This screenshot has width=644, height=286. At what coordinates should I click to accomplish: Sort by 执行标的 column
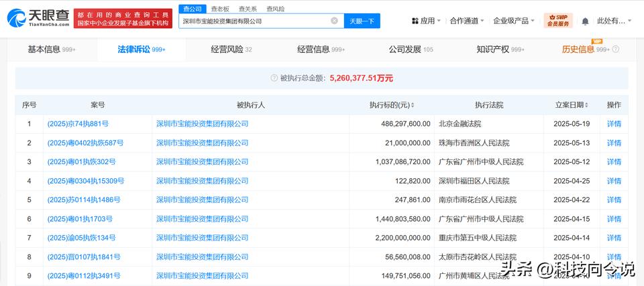click(x=413, y=105)
